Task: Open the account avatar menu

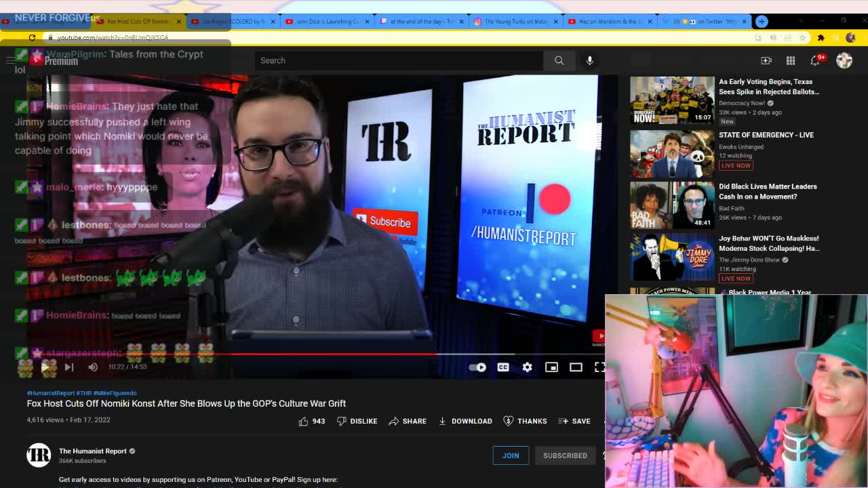Action: [844, 60]
